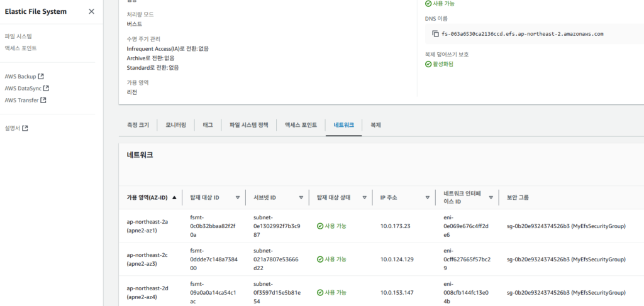The image size is (644, 306).
Task: Open the 파일 시스템 sidebar link
Action: [18, 36]
